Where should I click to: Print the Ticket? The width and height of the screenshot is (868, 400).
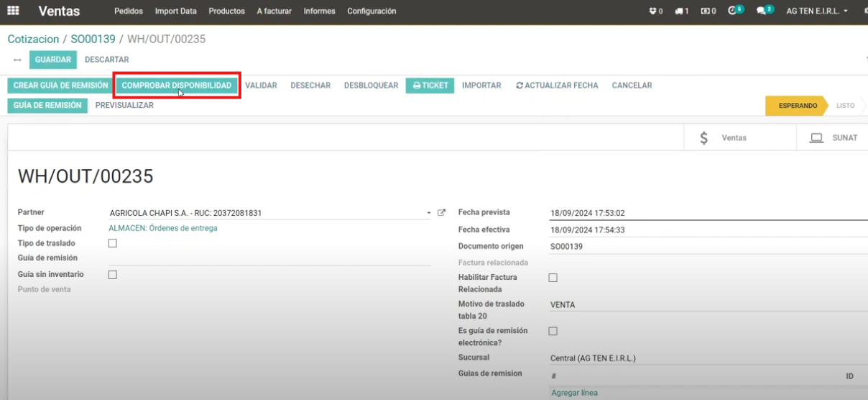430,86
